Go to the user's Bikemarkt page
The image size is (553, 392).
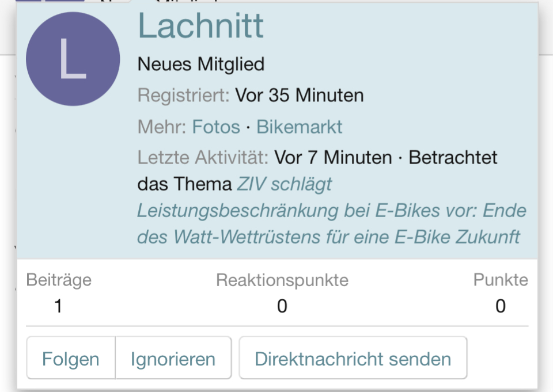(299, 126)
